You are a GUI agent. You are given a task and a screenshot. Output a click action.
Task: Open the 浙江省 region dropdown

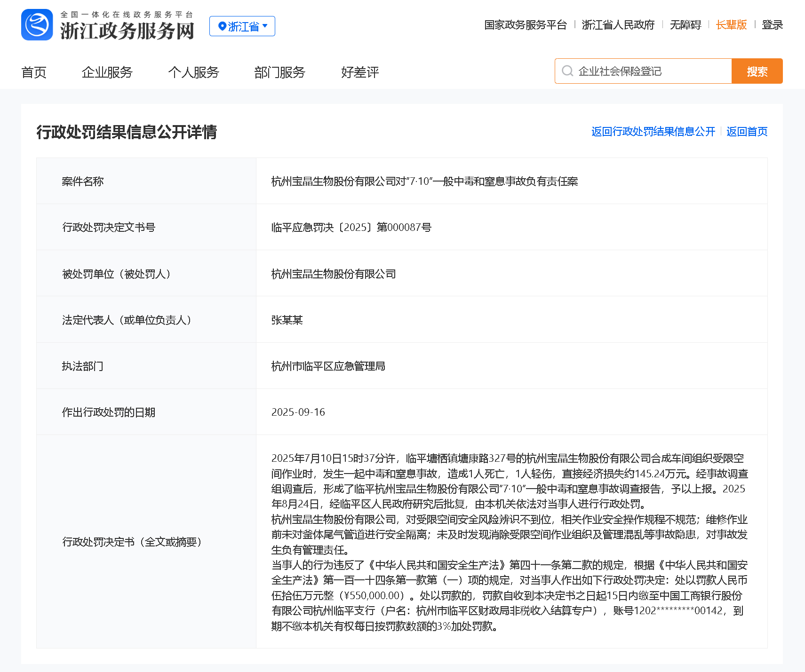point(242,26)
